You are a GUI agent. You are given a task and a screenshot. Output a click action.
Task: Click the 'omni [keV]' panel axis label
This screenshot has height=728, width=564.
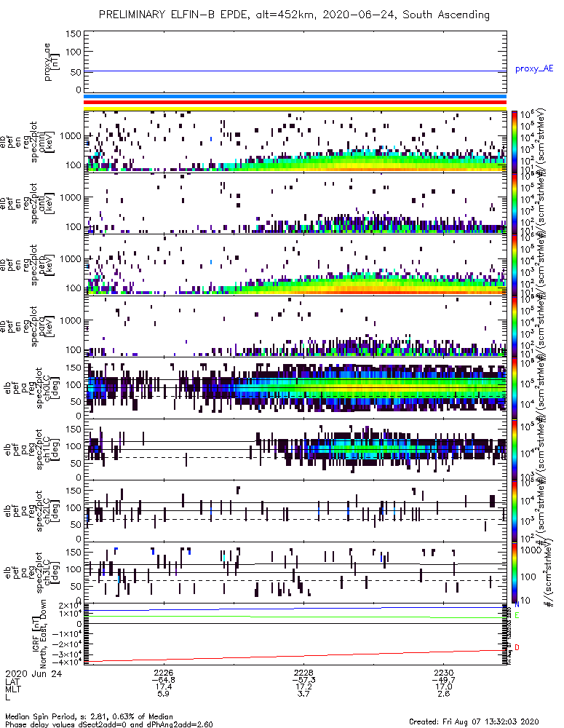[x=47, y=142]
